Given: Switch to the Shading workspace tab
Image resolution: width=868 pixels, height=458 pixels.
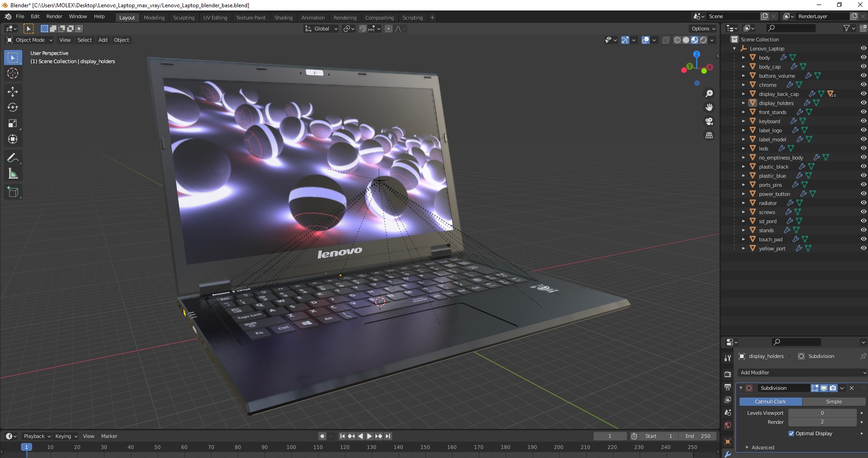Looking at the screenshot, I should click(283, 18).
